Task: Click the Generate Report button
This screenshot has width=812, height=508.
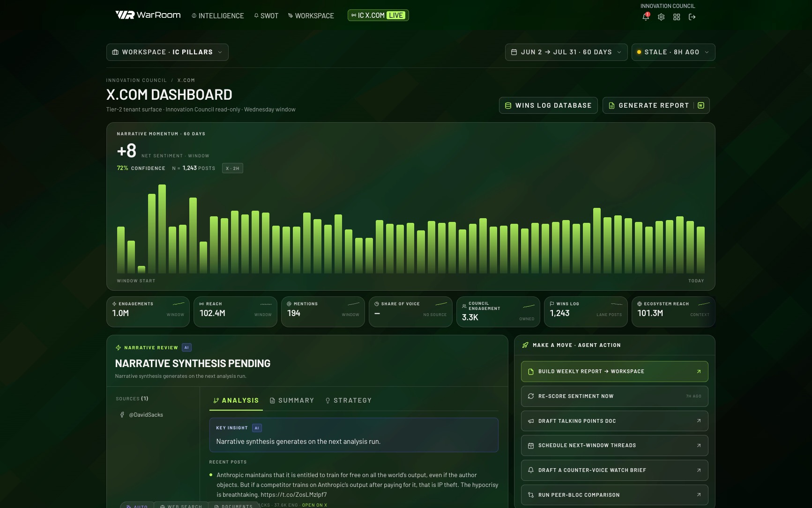Action: pos(656,105)
